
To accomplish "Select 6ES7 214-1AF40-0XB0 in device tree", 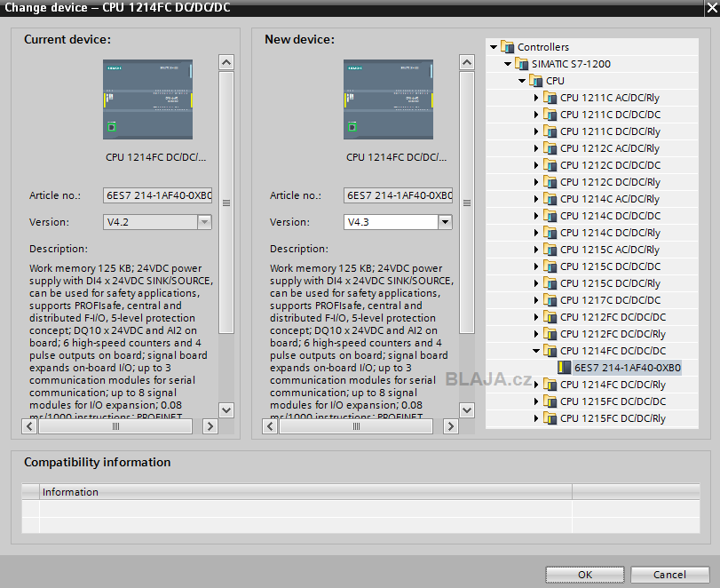I will tap(628, 368).
